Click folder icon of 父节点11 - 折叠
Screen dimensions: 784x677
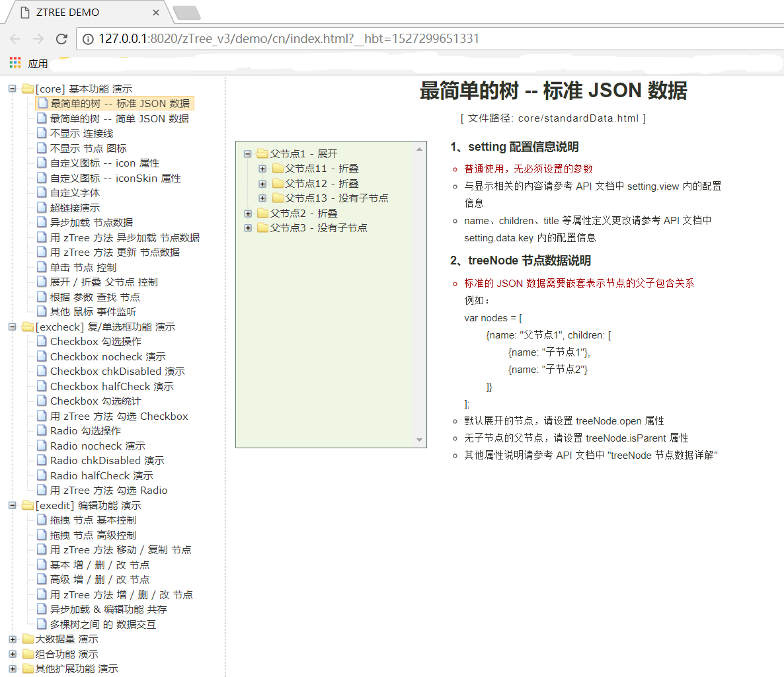[x=278, y=169]
